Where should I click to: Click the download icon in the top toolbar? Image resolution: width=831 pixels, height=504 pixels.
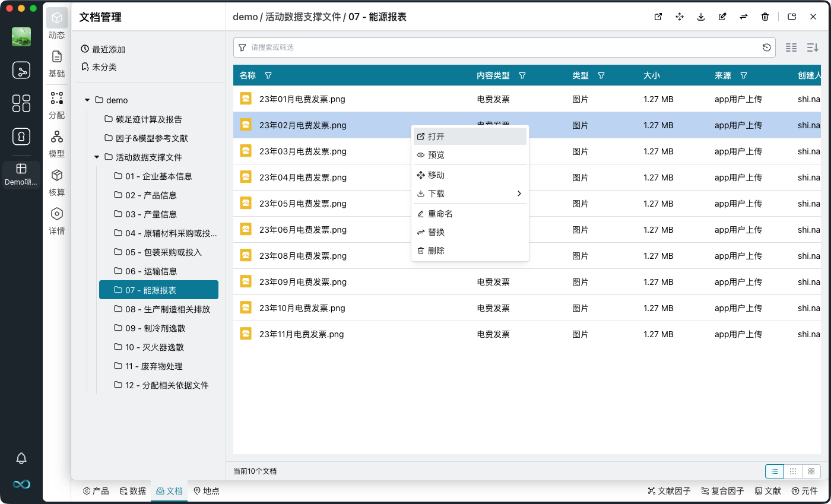coord(700,17)
